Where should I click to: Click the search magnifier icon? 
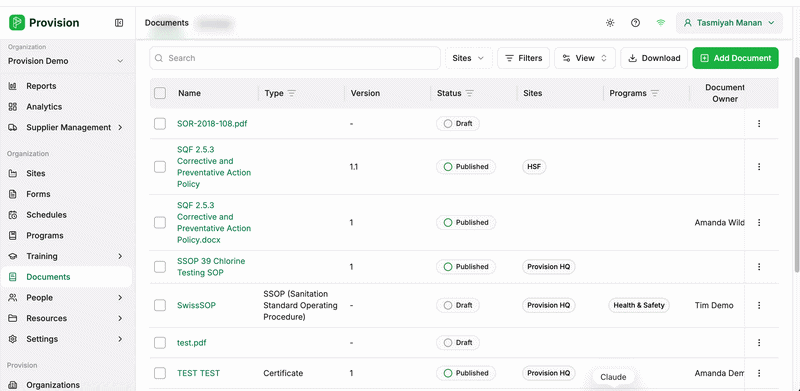pyautogui.click(x=159, y=58)
